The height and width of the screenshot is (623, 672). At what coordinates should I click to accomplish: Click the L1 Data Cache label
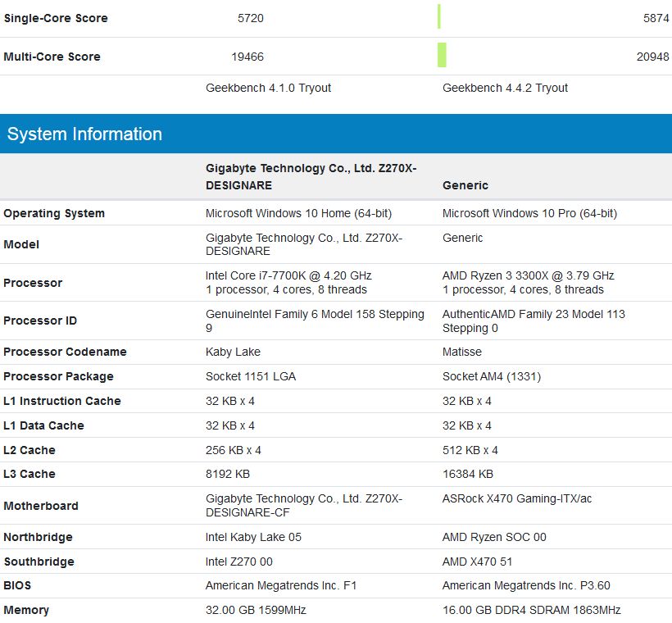[43, 425]
